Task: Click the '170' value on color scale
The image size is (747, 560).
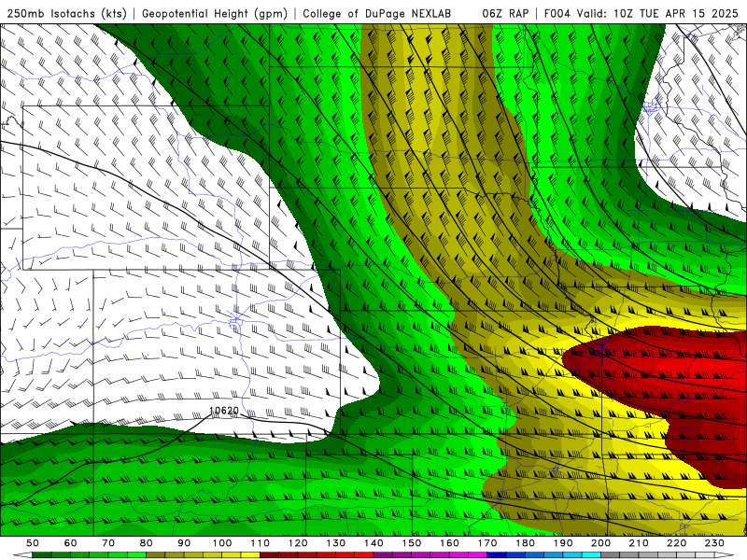Action: click(487, 543)
